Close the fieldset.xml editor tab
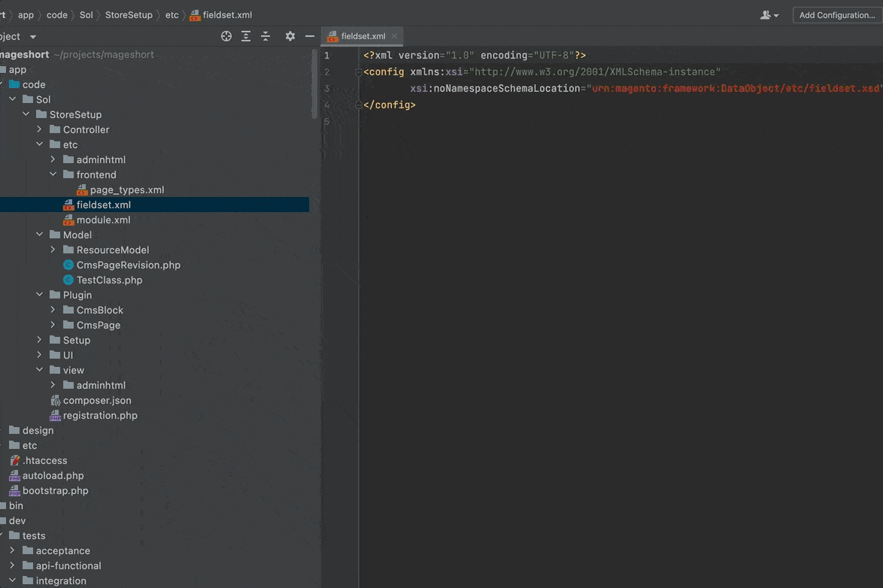This screenshot has width=883, height=588. click(x=394, y=36)
